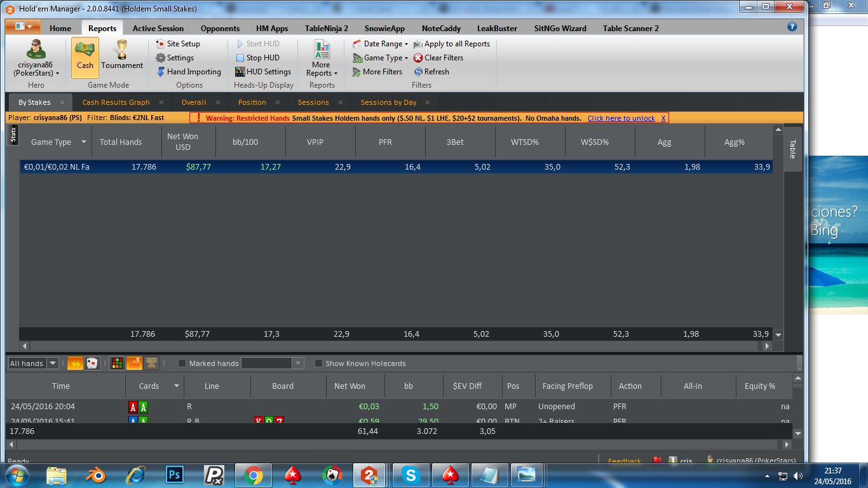Open Internet Explorer from the taskbar
868x488 pixels.
[x=135, y=475]
